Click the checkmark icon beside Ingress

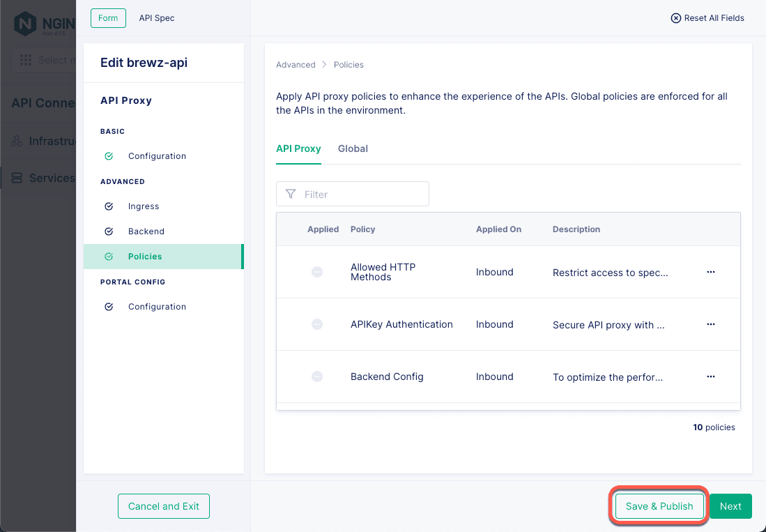point(109,206)
